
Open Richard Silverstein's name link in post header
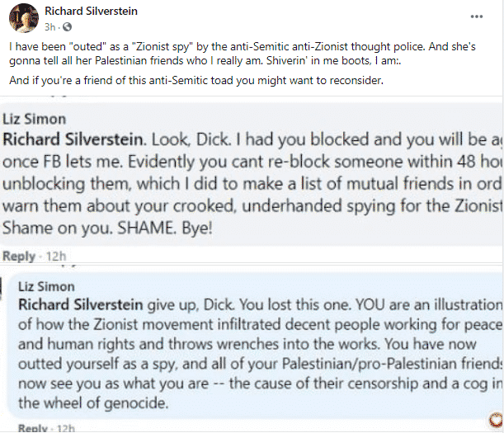91,12
